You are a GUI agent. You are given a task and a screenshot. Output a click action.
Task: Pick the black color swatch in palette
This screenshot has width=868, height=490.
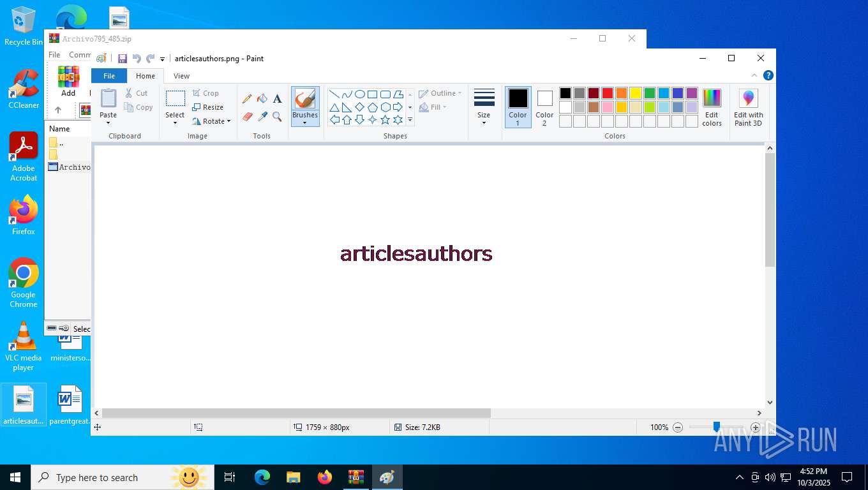coord(565,93)
